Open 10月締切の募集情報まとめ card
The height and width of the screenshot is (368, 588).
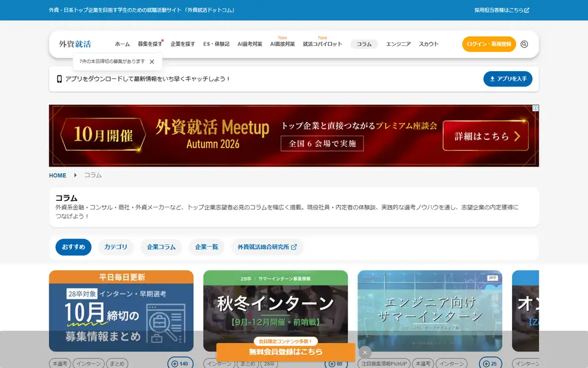(x=121, y=311)
